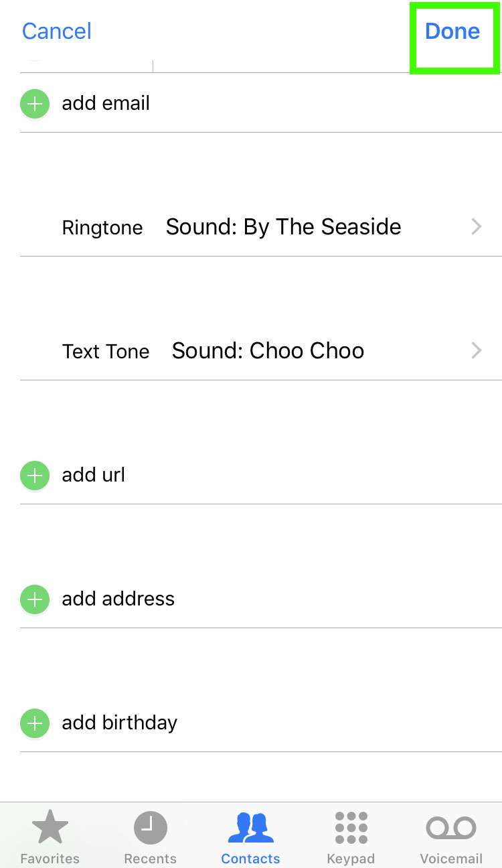Open the Voicemail tab

[451, 836]
